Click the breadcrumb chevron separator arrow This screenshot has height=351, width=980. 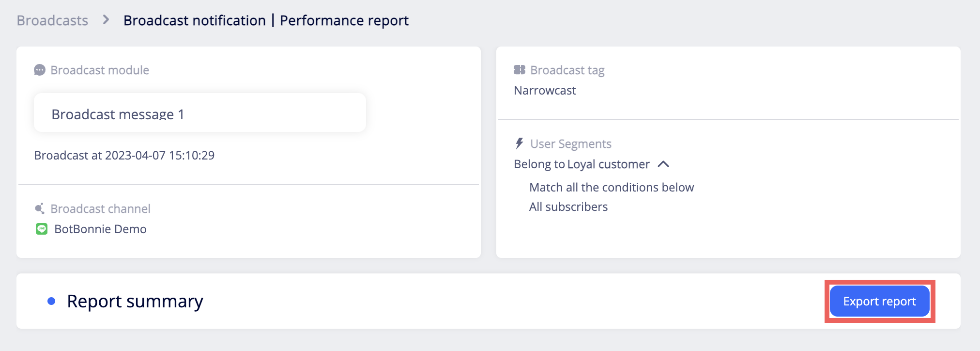[x=106, y=20]
